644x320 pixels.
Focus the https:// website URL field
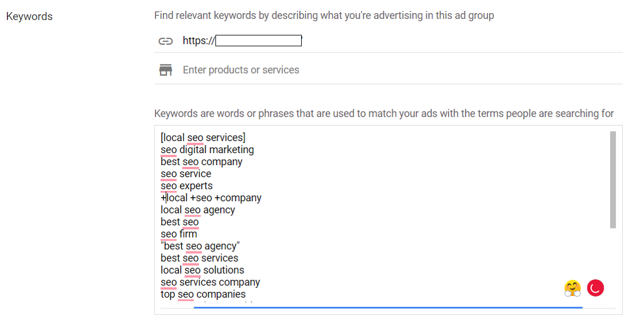[388, 41]
